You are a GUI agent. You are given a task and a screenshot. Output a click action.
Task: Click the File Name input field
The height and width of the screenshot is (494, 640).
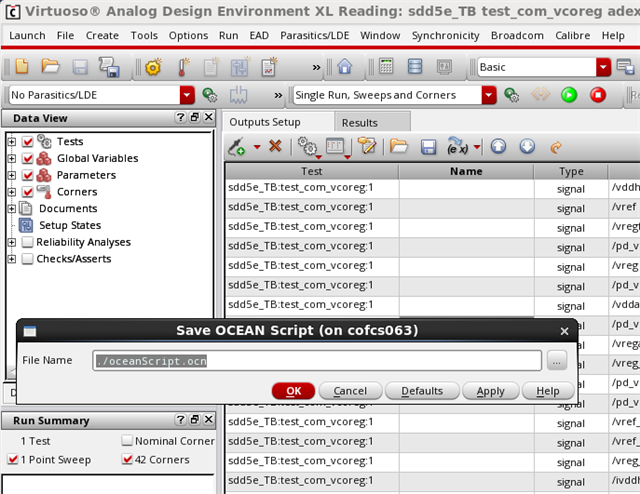[317, 361]
